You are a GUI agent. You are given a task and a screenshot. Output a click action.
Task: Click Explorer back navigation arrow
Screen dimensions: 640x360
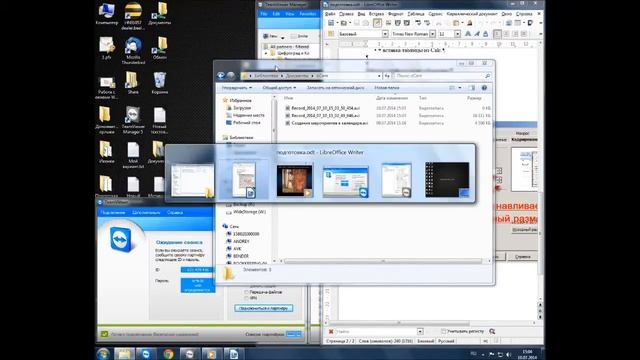(221, 76)
